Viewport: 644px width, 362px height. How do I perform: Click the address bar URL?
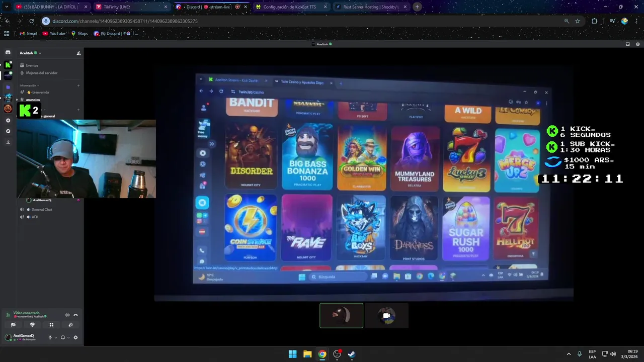pos(125,21)
